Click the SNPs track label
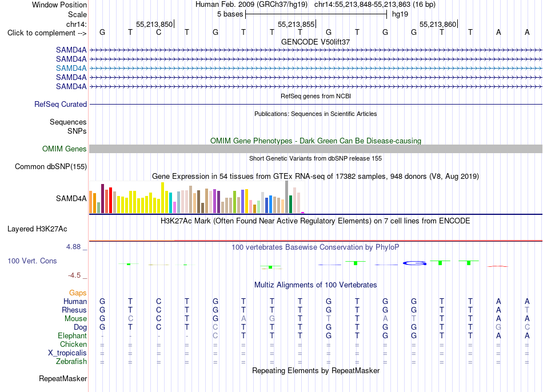The image size is (543, 392). pyautogui.click(x=77, y=131)
